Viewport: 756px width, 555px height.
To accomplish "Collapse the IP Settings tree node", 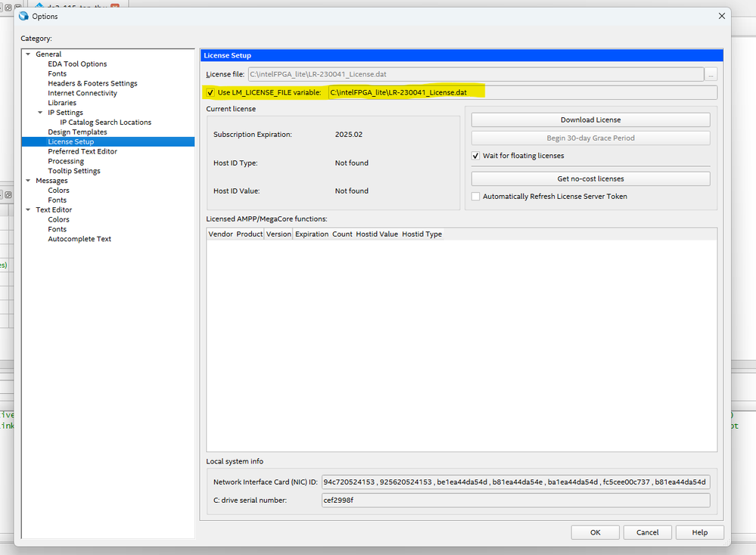I will point(40,112).
